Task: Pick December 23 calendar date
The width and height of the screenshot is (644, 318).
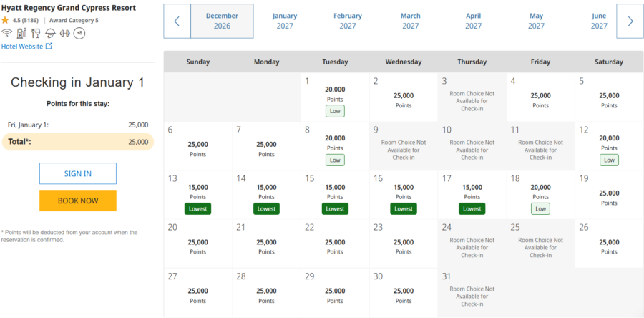Action: 404,244
